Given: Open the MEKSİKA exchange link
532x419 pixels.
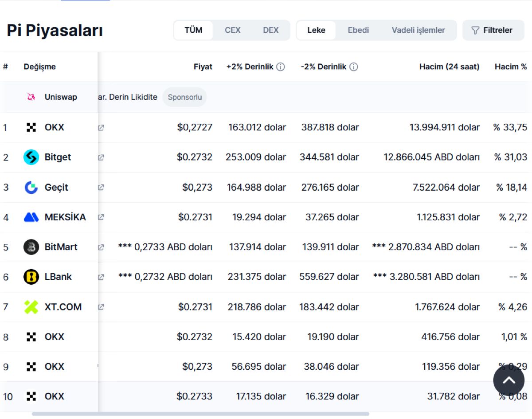Looking at the screenshot, I should [x=65, y=217].
